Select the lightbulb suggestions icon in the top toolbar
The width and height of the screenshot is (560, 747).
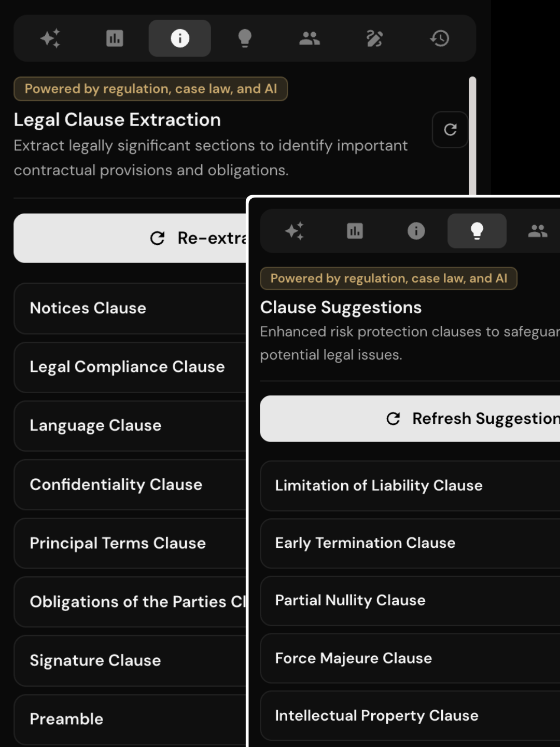pos(245,38)
